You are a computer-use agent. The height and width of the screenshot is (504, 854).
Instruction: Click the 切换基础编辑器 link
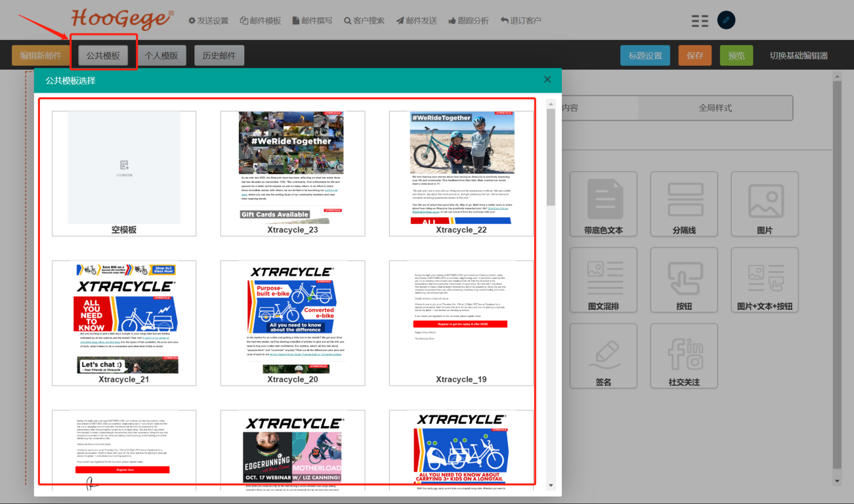click(x=798, y=56)
